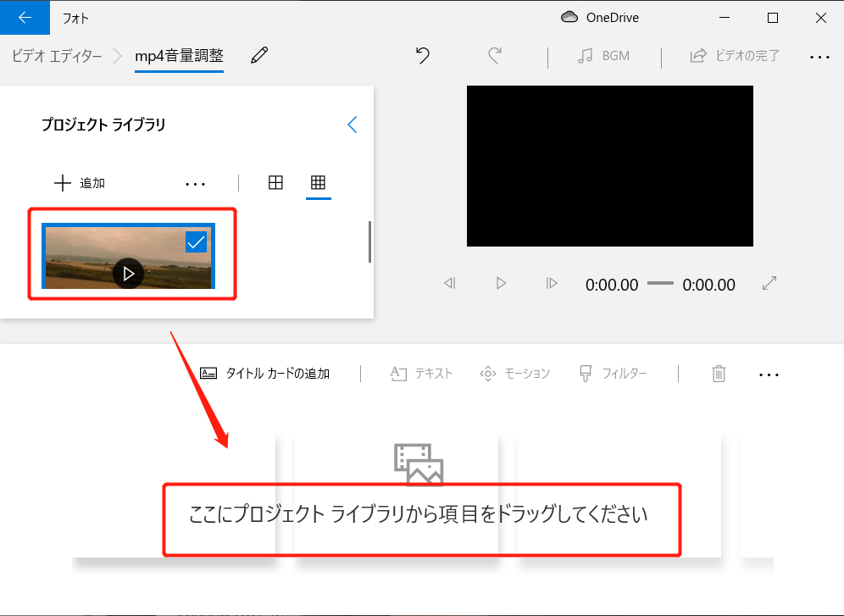Click the フォト app title
Screen dimensions: 844x616
click(75, 19)
